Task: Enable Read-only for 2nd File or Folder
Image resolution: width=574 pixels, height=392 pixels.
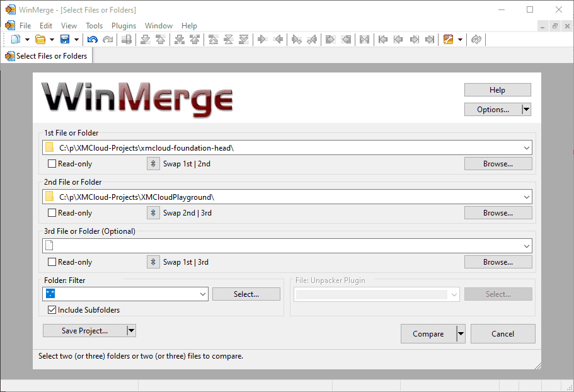Action: 52,213
